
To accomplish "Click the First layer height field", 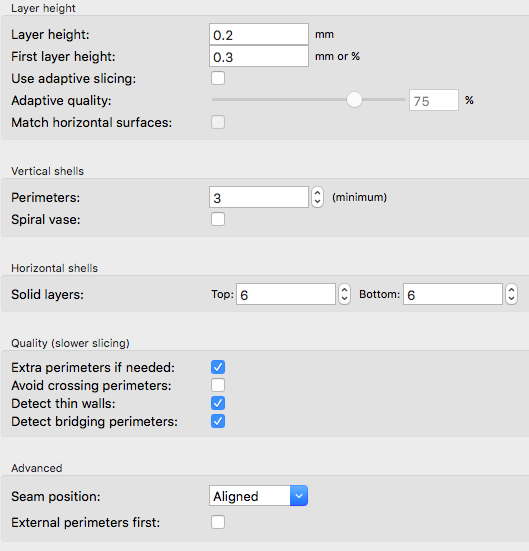I will point(259,56).
